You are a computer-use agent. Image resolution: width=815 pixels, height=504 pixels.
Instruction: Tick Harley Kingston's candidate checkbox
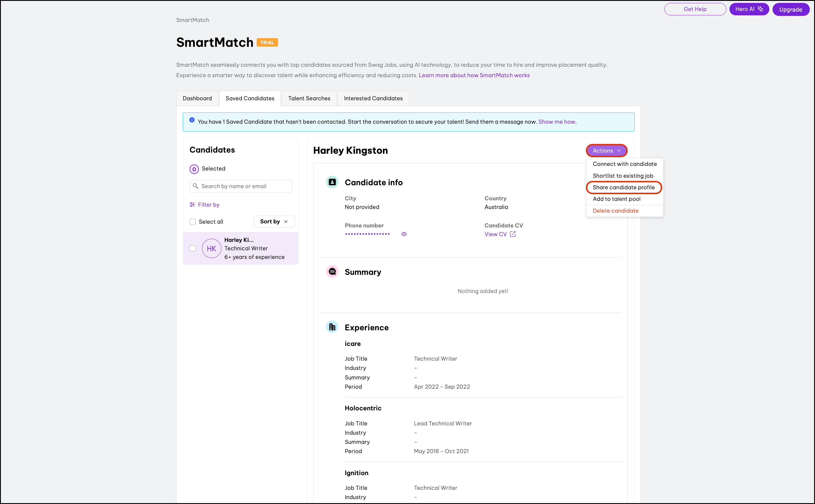tap(193, 248)
